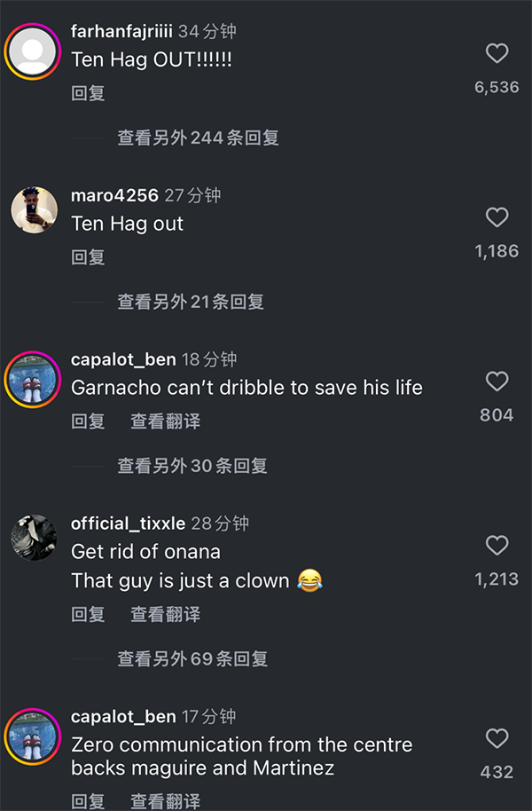Viewport: 532px width, 811px height.
Task: Tap heart on Garnacho dribble comment
Action: (497, 382)
